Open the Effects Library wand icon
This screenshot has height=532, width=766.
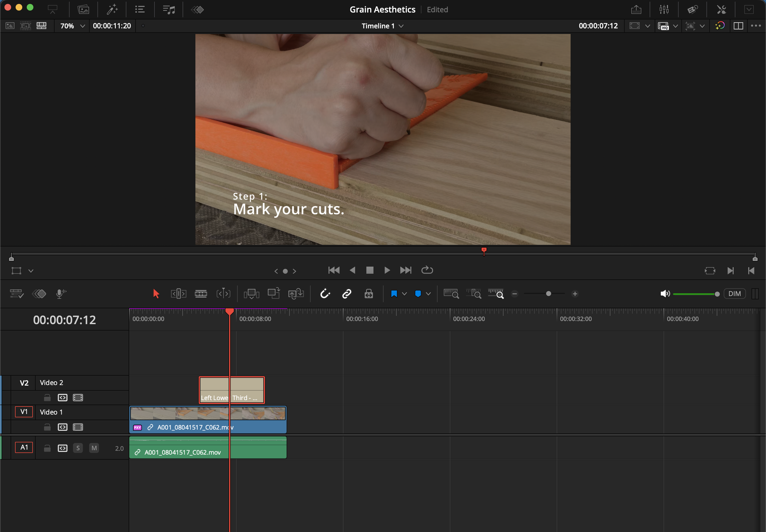pyautogui.click(x=112, y=9)
